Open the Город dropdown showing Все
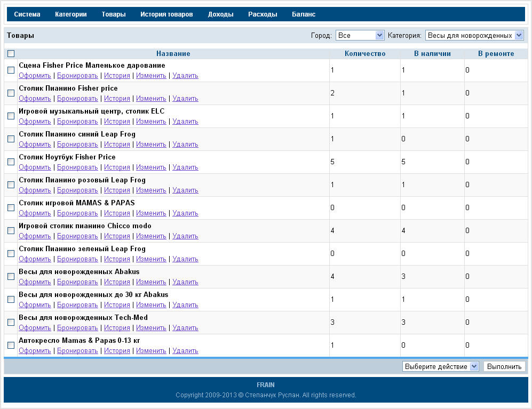The image size is (532, 409). (360, 35)
